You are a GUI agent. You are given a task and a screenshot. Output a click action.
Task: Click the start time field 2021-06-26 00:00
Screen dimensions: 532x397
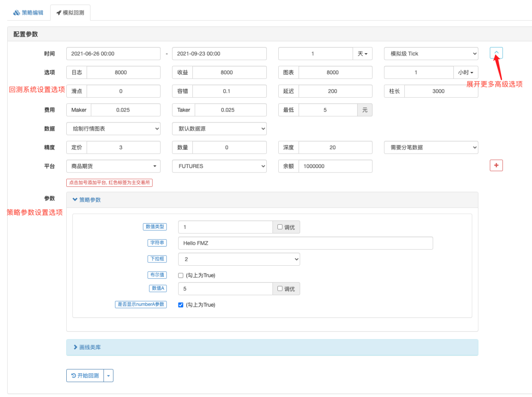coord(113,54)
